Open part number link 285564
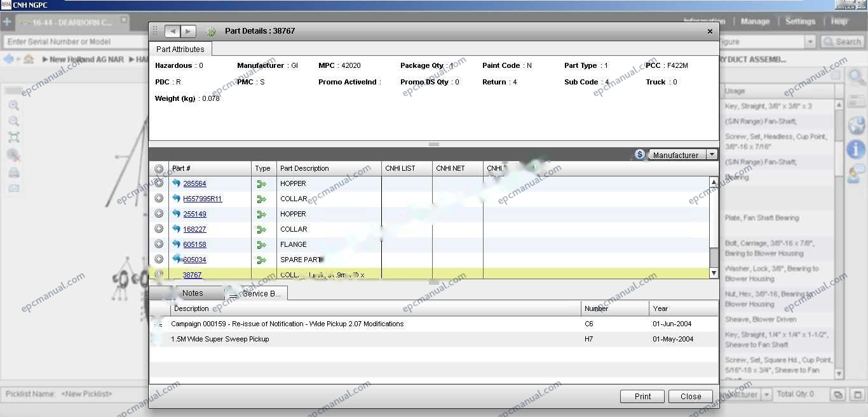The width and height of the screenshot is (868, 417). coord(194,183)
